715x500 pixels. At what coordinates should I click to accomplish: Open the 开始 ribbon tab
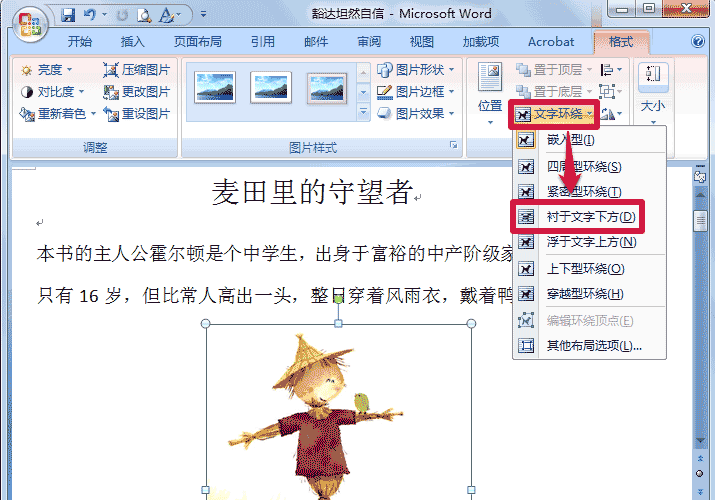[80, 42]
